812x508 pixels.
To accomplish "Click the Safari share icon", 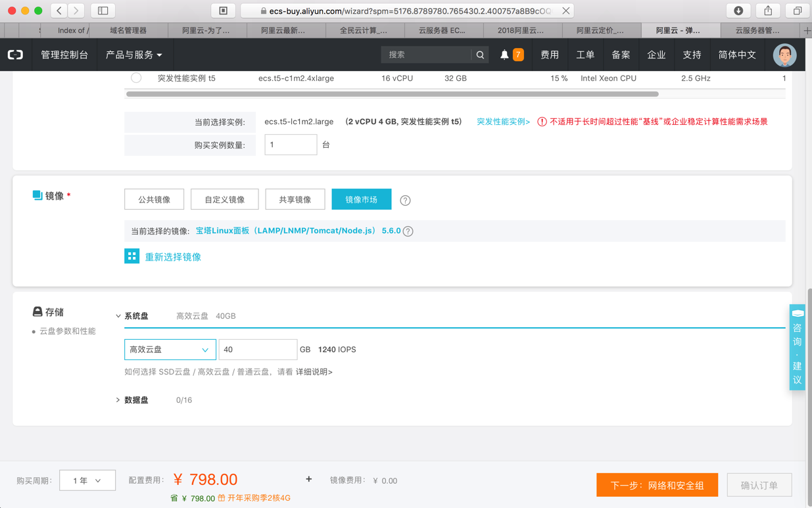I will click(x=768, y=11).
